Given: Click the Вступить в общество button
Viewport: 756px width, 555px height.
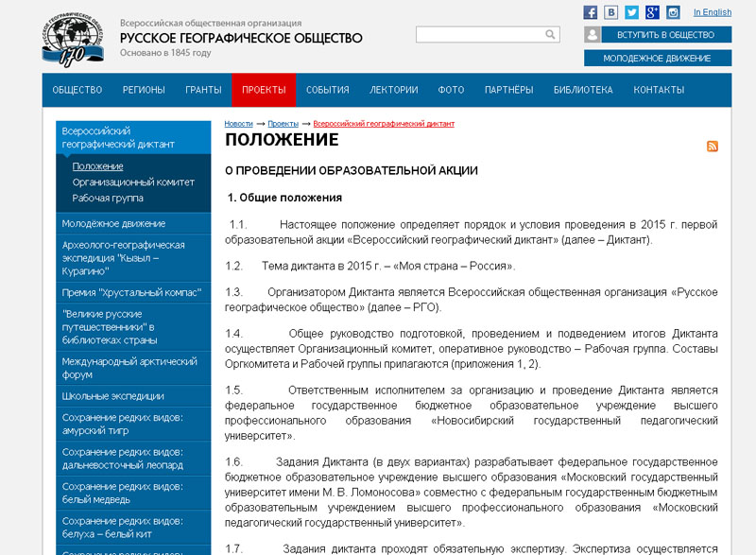Looking at the screenshot, I should pyautogui.click(x=666, y=35).
